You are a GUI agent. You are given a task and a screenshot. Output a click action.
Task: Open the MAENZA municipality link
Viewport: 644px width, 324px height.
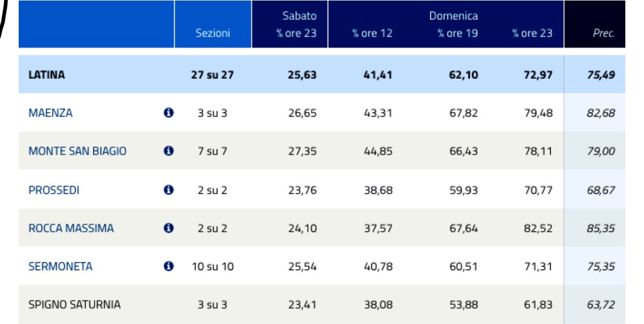point(50,112)
